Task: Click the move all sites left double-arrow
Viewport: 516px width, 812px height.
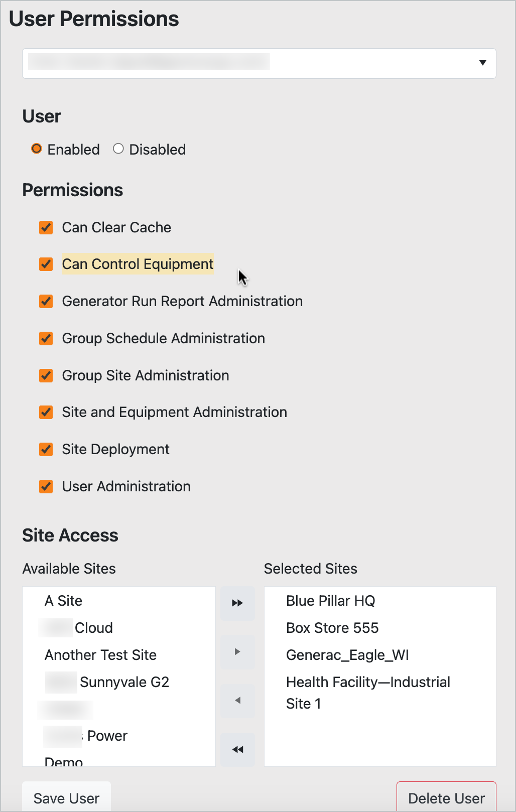Action: click(237, 749)
